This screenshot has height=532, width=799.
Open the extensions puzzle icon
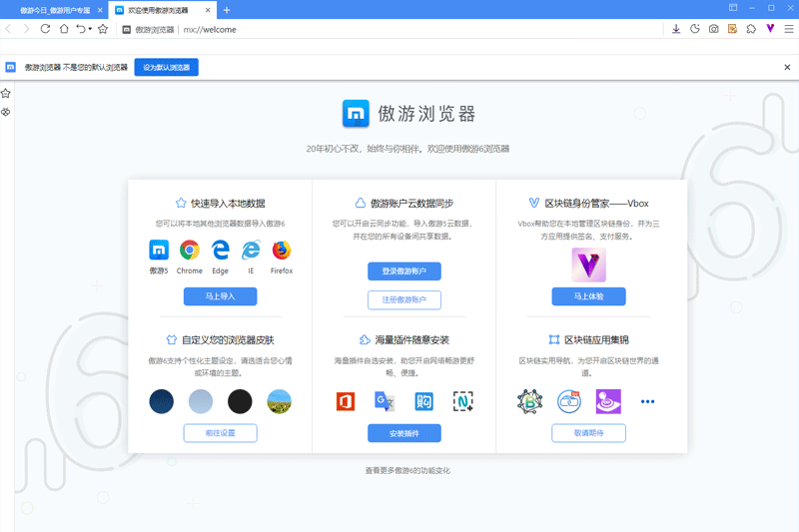751,29
